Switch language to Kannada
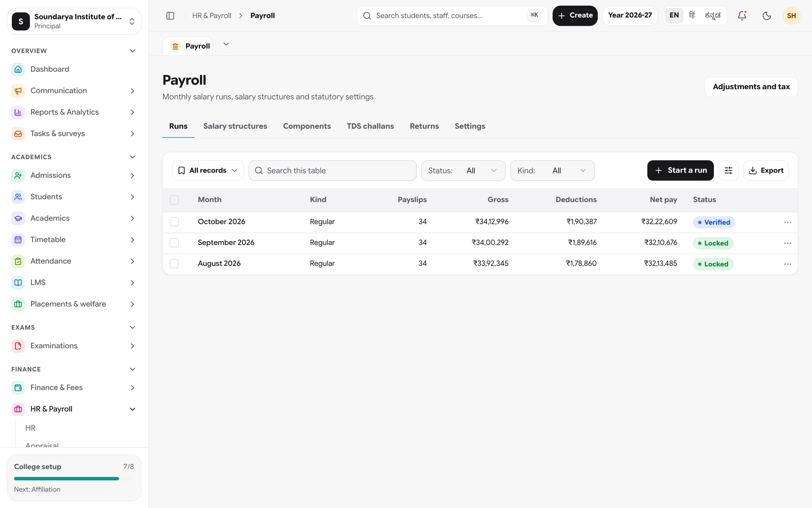The image size is (812, 508). pyautogui.click(x=713, y=15)
